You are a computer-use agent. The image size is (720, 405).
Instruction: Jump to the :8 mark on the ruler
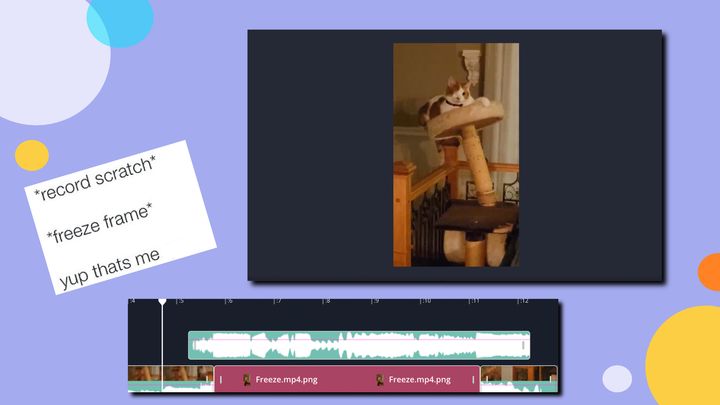tap(326, 301)
